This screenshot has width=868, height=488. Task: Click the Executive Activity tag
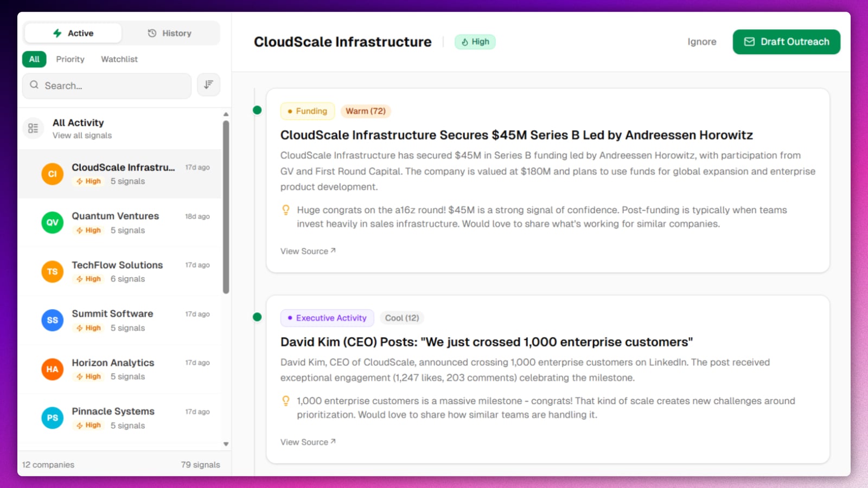point(327,318)
